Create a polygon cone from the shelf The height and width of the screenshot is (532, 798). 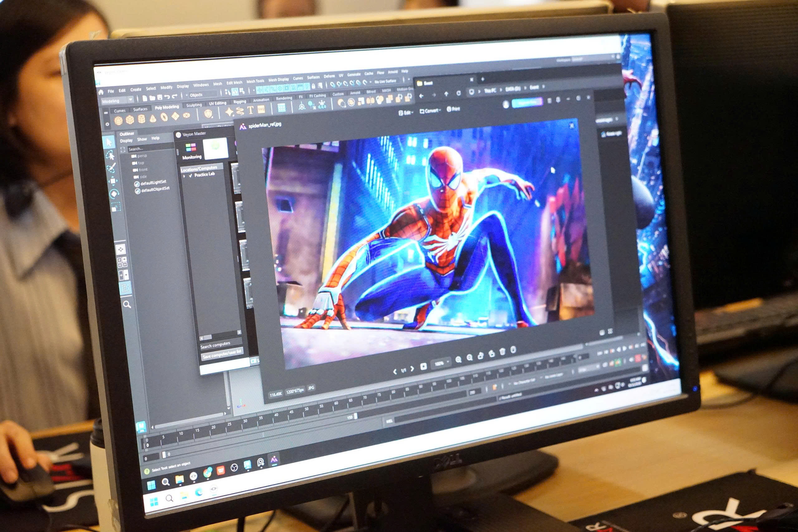click(153, 118)
